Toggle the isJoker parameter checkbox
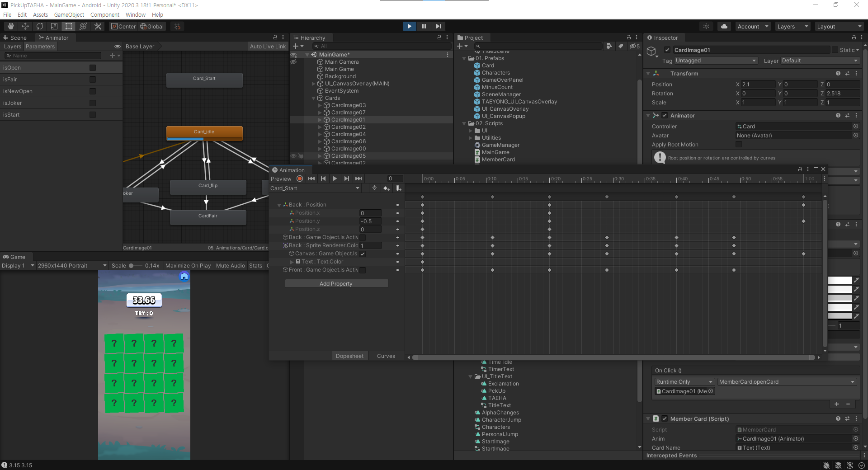This screenshot has height=470, width=868. 93,103
